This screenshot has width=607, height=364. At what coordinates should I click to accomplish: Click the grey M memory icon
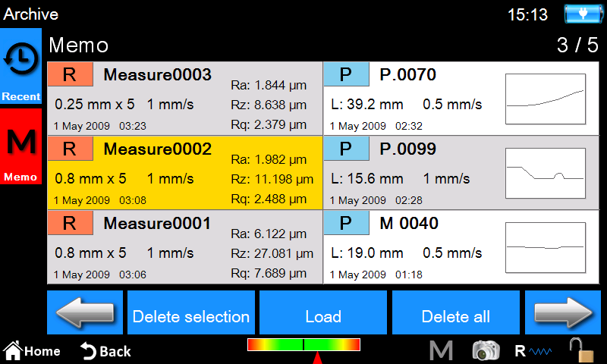point(442,351)
